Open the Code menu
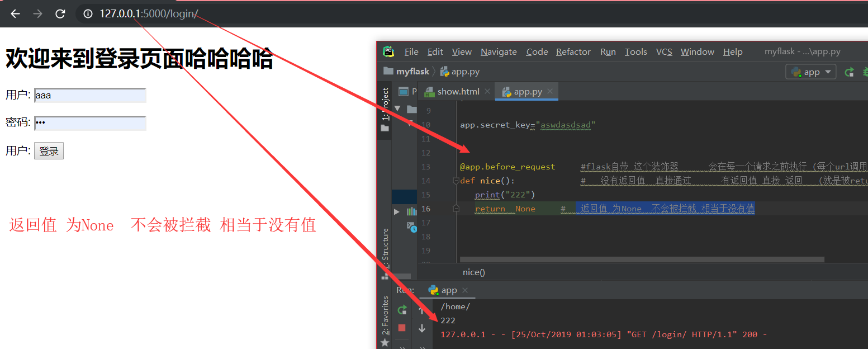The image size is (868, 349). (x=537, y=51)
